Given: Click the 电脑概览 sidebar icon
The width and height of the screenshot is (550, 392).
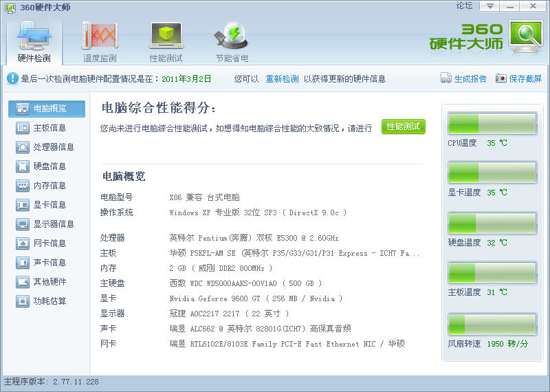Looking at the screenshot, I should click(23, 109).
